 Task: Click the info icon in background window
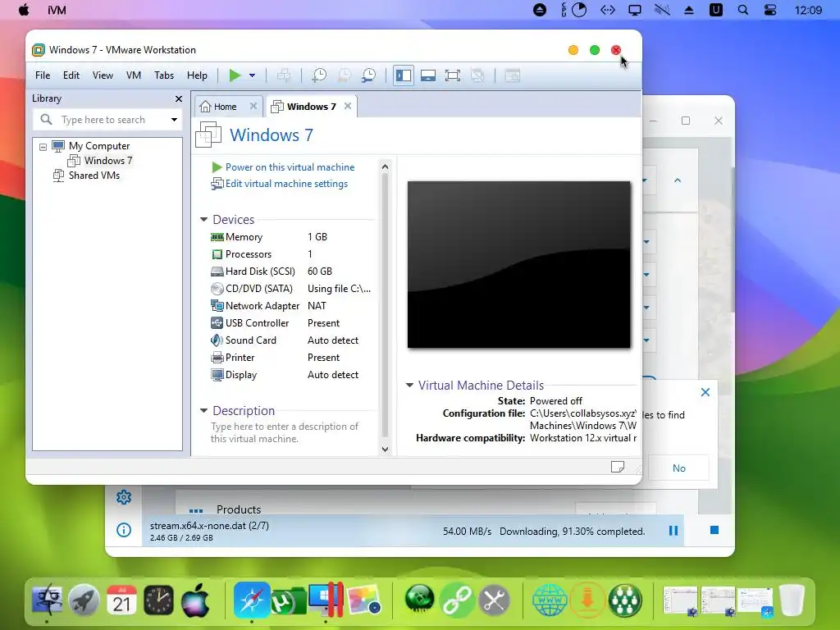click(124, 531)
